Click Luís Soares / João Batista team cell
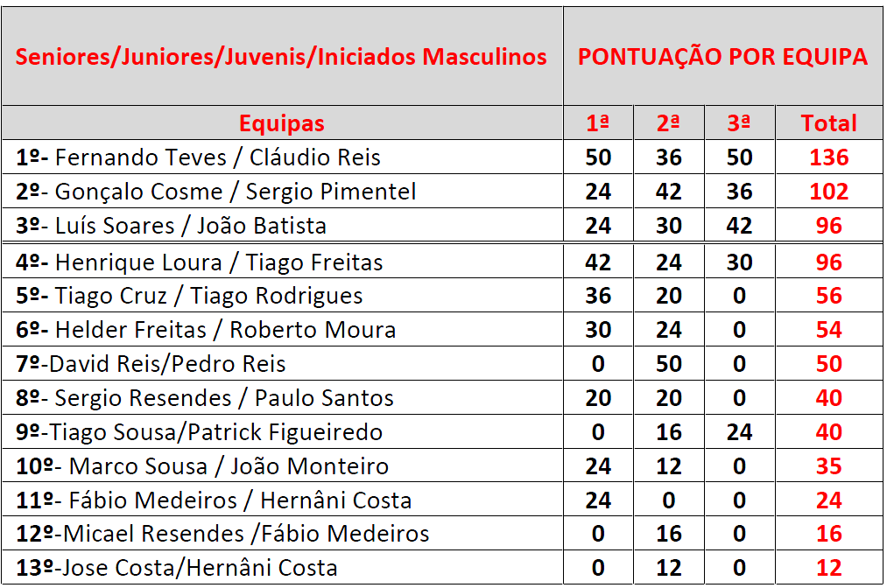Image resolution: width=887 pixels, height=588 pixels. point(282,225)
